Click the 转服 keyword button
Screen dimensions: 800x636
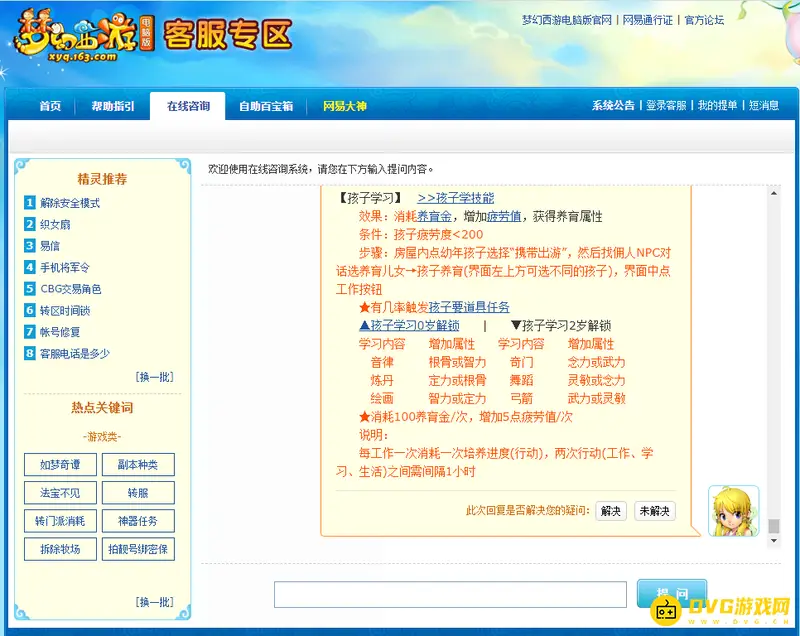click(138, 493)
